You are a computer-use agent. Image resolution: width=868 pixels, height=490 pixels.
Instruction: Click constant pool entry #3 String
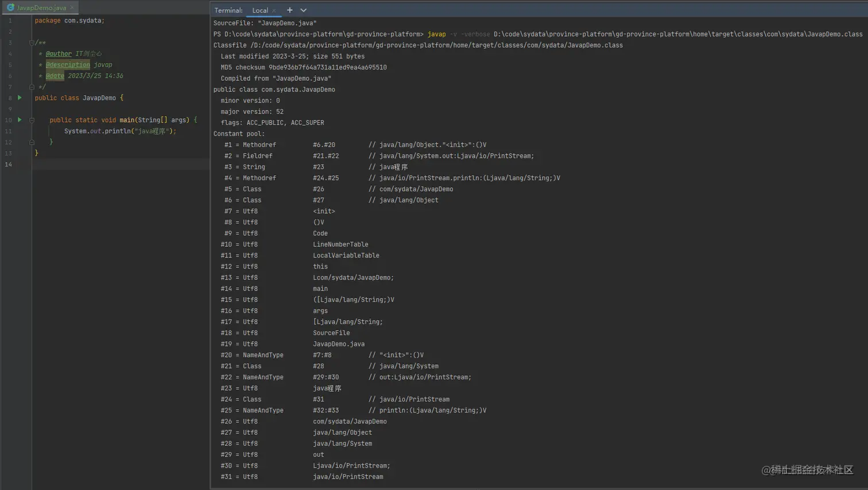coord(316,167)
